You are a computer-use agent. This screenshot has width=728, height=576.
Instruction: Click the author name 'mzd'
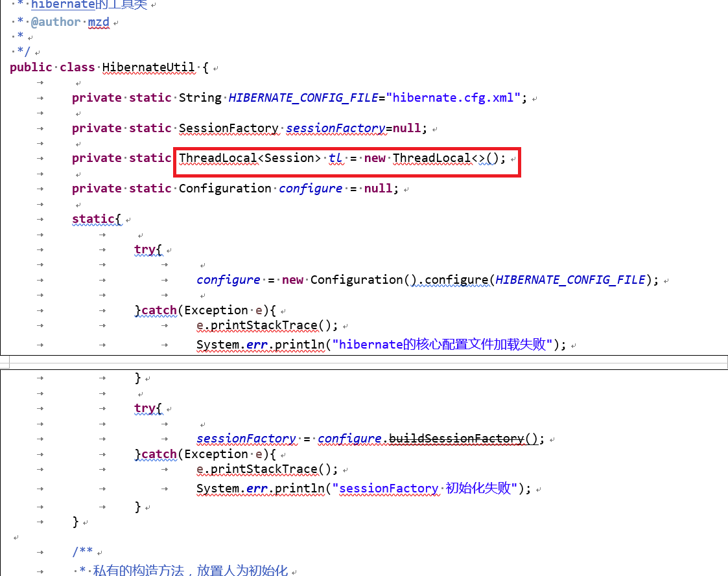(99, 22)
